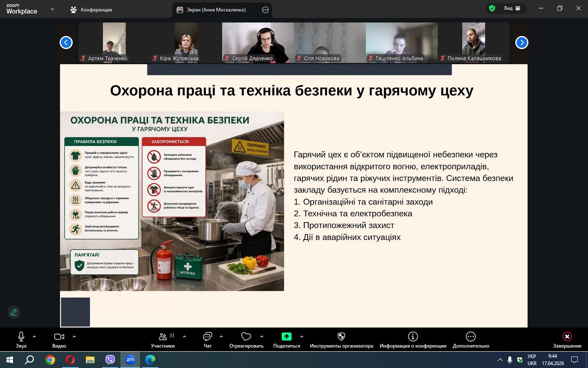This screenshot has height=368, width=588.
Task: Click the Отреагировать reactions heart icon
Action: [246, 337]
